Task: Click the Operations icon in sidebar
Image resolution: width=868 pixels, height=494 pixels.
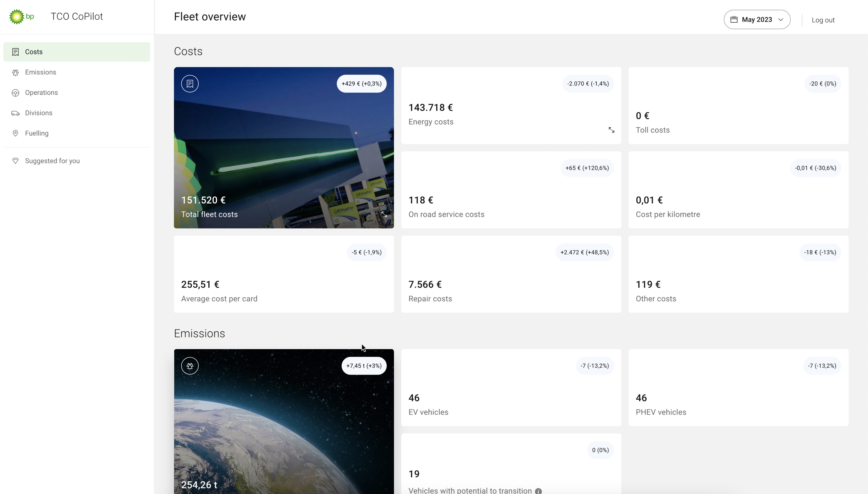Action: click(x=15, y=93)
